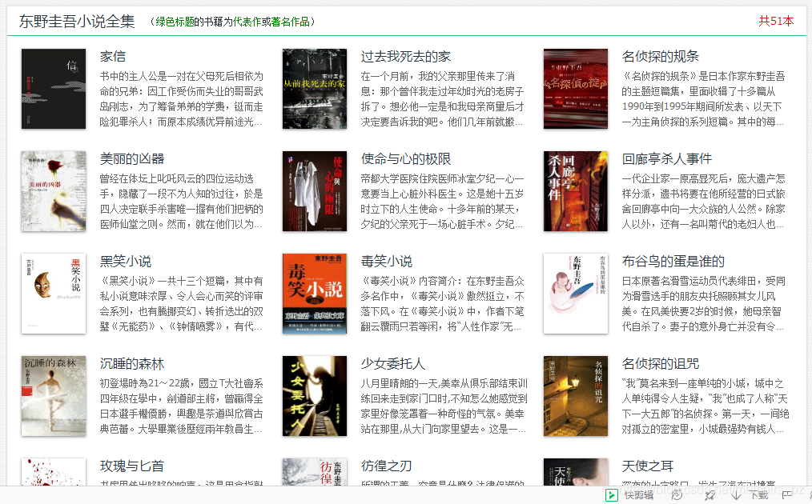Viewport: 812px width, 504px height.
Task: Click the 名侦探的规条 description paragraph
Action: click(703, 99)
